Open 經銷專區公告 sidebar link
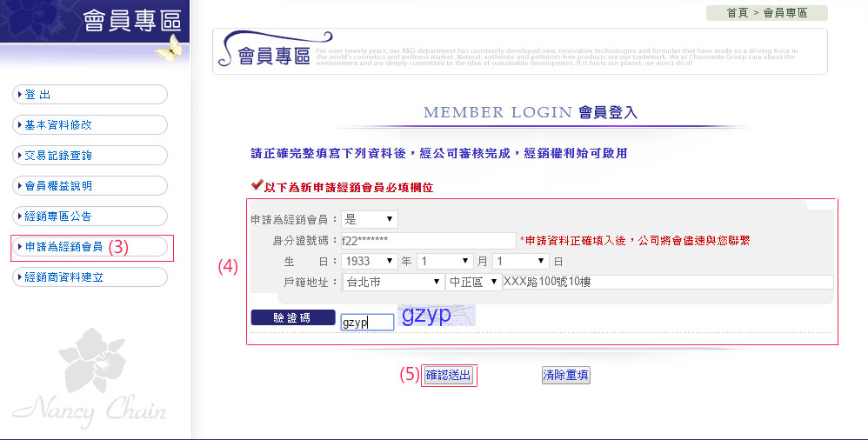Screen dimensions: 868x440 (x=90, y=216)
